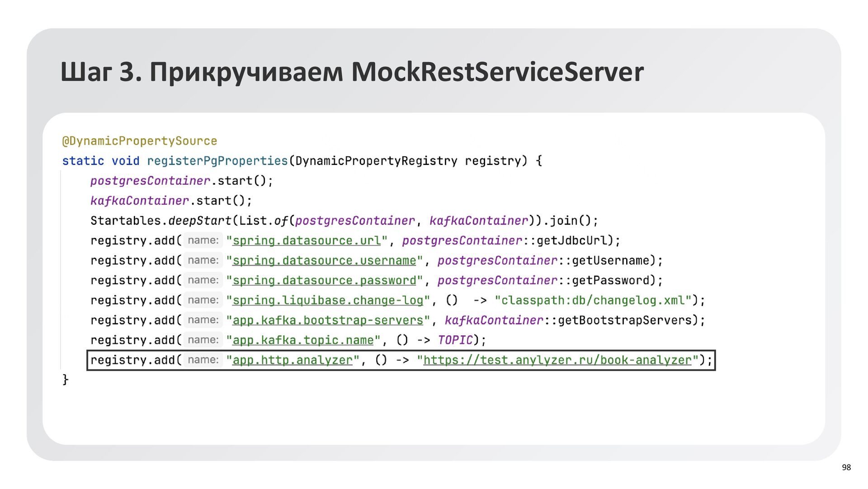
Task: Click the slide title MockRestServiceServer
Action: pyautogui.click(x=497, y=72)
